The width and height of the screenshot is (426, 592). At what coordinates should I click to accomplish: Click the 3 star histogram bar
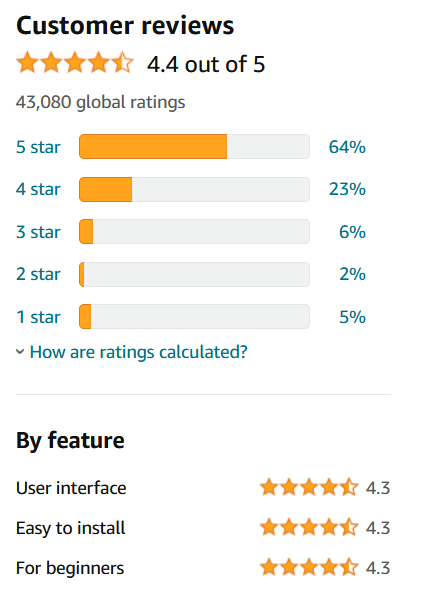(x=194, y=231)
